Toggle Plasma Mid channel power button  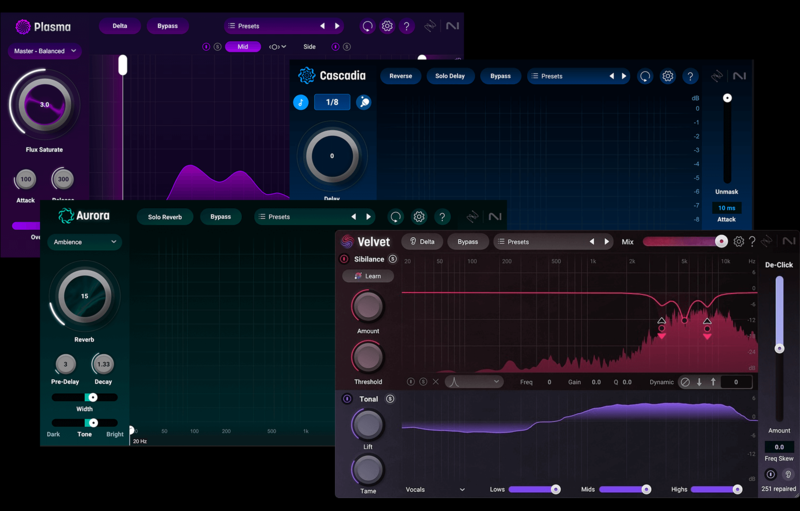206,46
